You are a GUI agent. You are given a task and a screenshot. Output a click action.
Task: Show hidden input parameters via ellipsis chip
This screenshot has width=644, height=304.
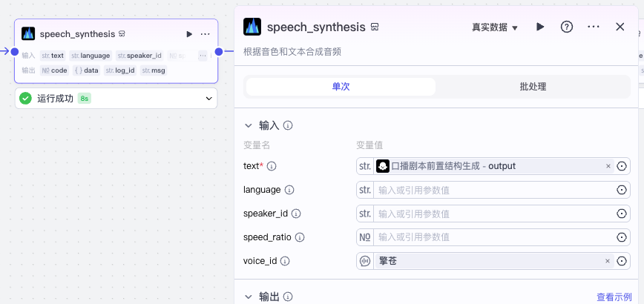point(203,56)
